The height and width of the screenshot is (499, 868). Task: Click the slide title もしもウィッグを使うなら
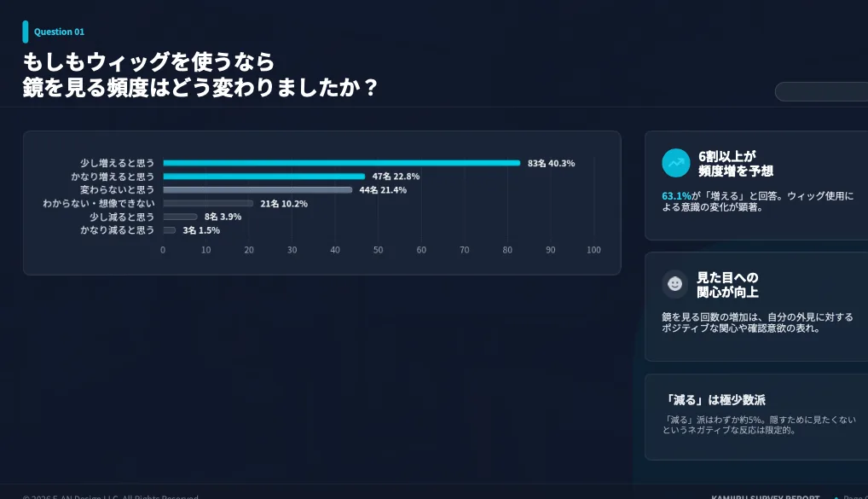pyautogui.click(x=149, y=61)
